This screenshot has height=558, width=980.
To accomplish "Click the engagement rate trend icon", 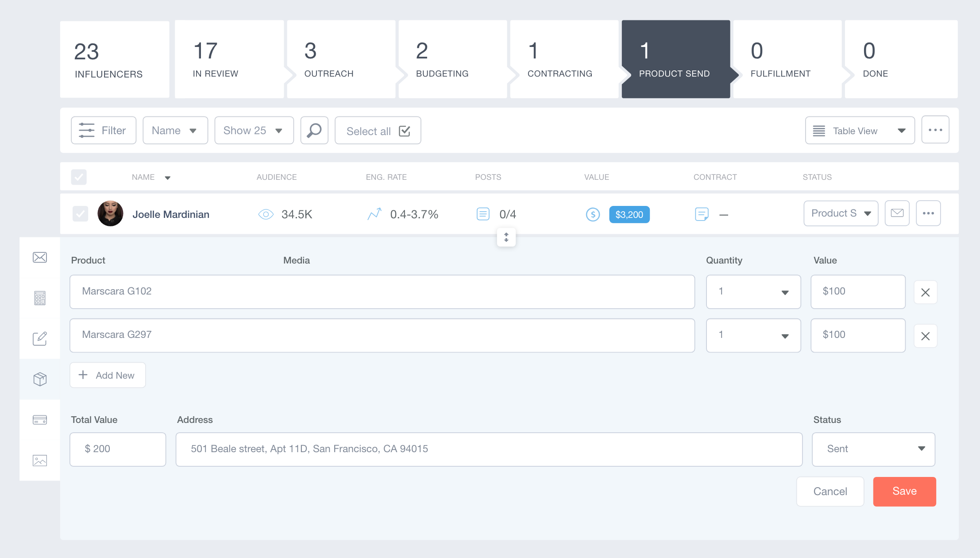I will tap(374, 214).
